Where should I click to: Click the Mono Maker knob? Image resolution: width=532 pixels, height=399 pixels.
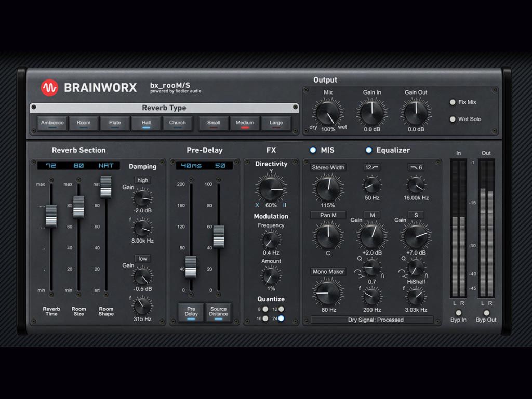(328, 293)
